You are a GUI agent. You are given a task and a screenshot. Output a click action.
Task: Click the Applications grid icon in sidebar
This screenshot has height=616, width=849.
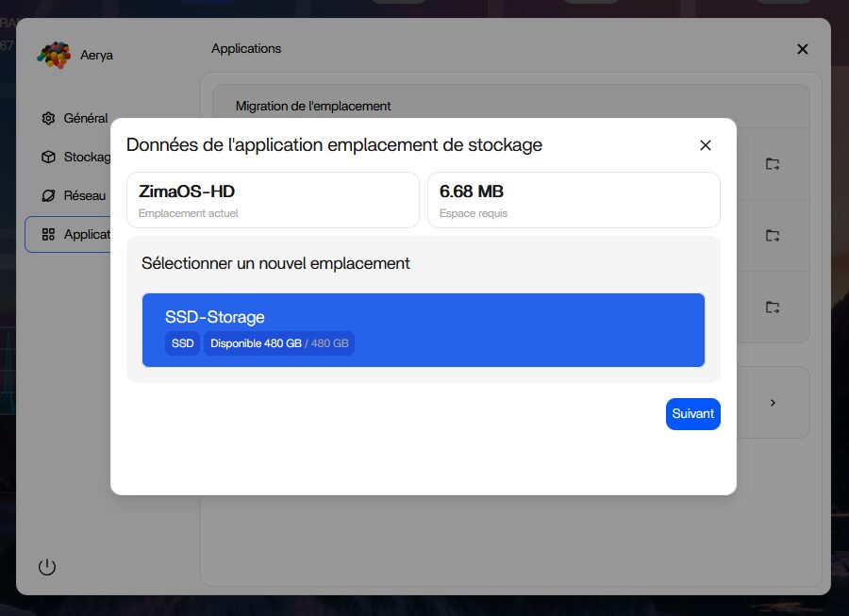tap(48, 234)
